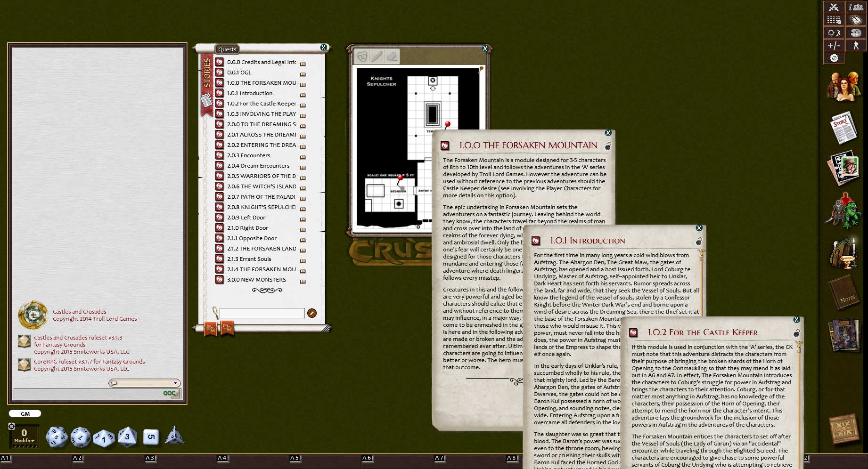Toggle day and night with the sun-moon icon
868x469 pixels.
tap(834, 32)
